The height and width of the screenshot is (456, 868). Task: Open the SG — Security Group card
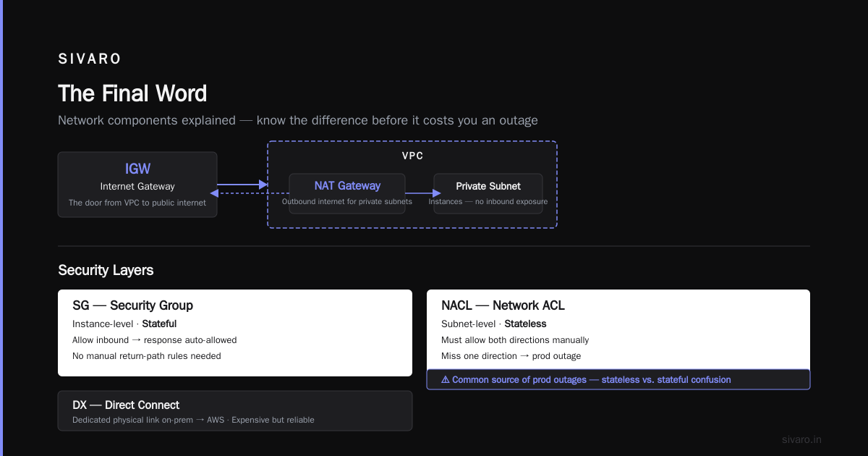click(235, 333)
